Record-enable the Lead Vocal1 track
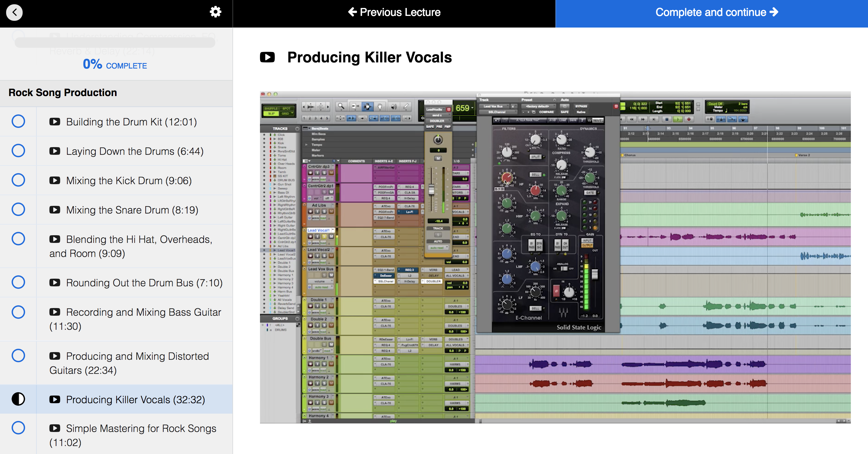 [310, 236]
